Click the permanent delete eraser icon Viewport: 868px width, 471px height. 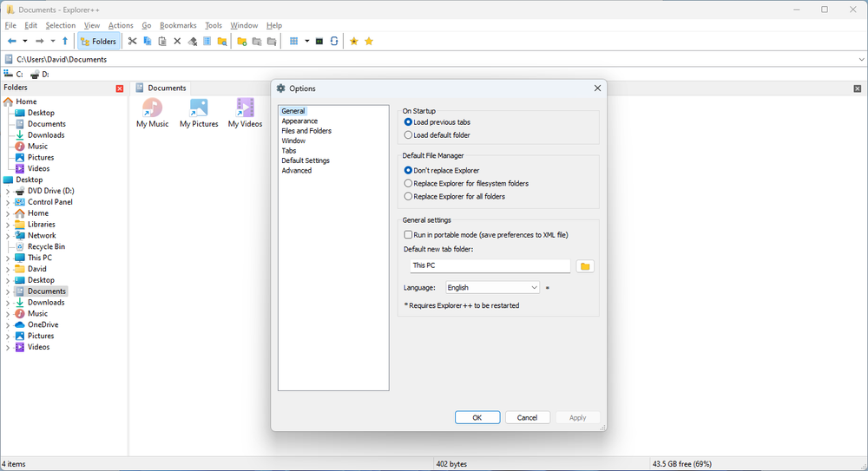[192, 41]
